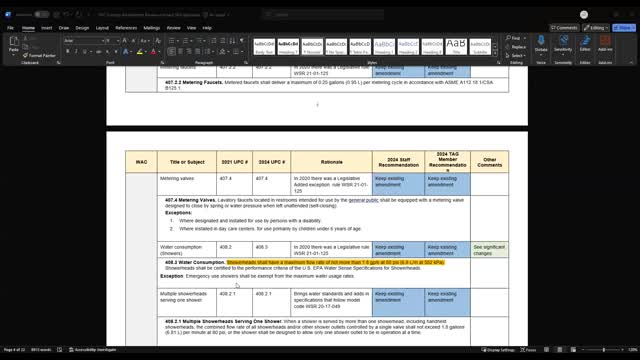640x360 pixels.
Task: Follow the general public hyperlink
Action: point(363,200)
